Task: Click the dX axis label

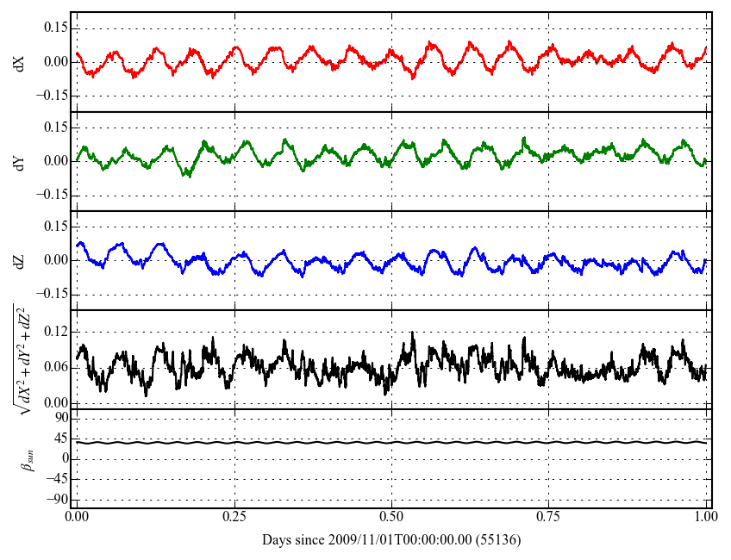Action: [x=21, y=62]
